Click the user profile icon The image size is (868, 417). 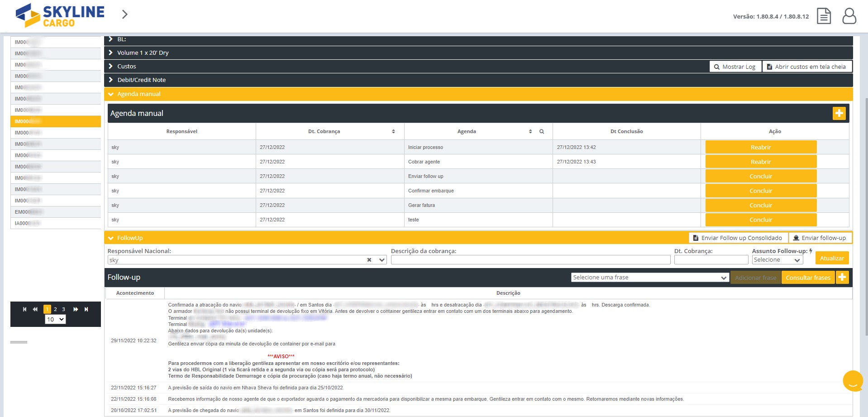tap(849, 16)
